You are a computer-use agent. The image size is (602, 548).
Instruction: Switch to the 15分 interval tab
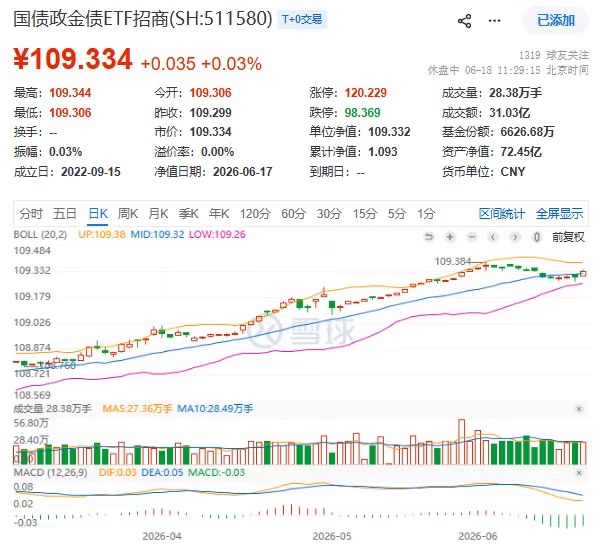(365, 214)
